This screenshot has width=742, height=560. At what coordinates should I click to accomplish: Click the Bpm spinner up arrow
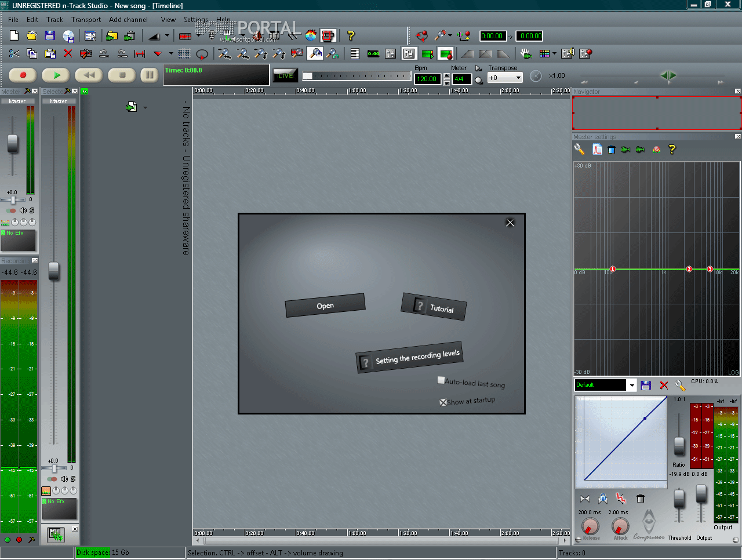tap(446, 76)
